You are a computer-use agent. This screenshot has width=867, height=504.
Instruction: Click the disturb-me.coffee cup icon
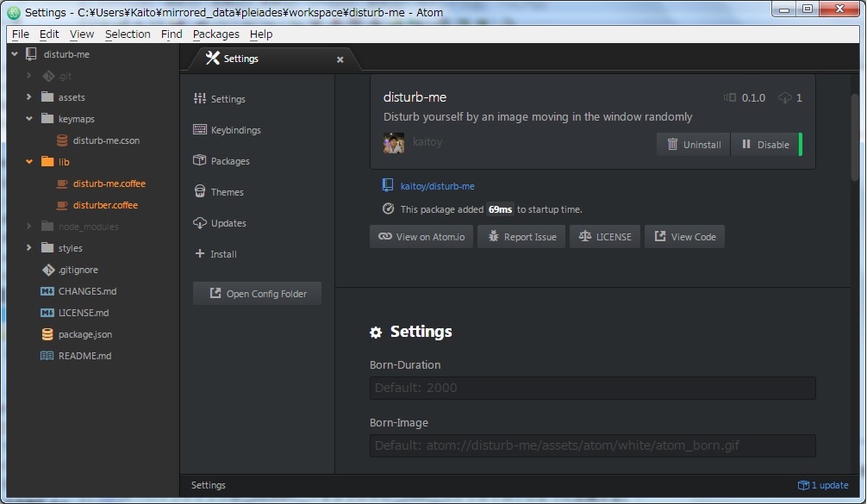(x=62, y=184)
